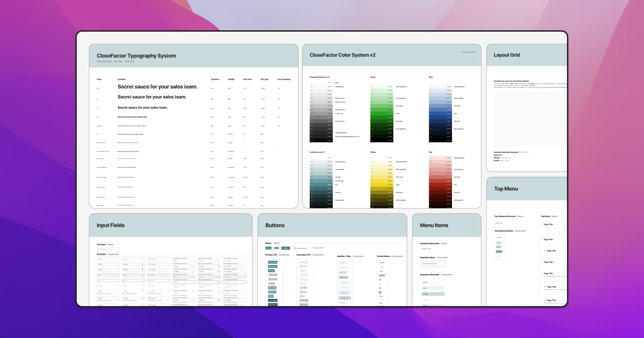
Task: Click 'subtitle' style row label in typography table
Action: point(99,126)
